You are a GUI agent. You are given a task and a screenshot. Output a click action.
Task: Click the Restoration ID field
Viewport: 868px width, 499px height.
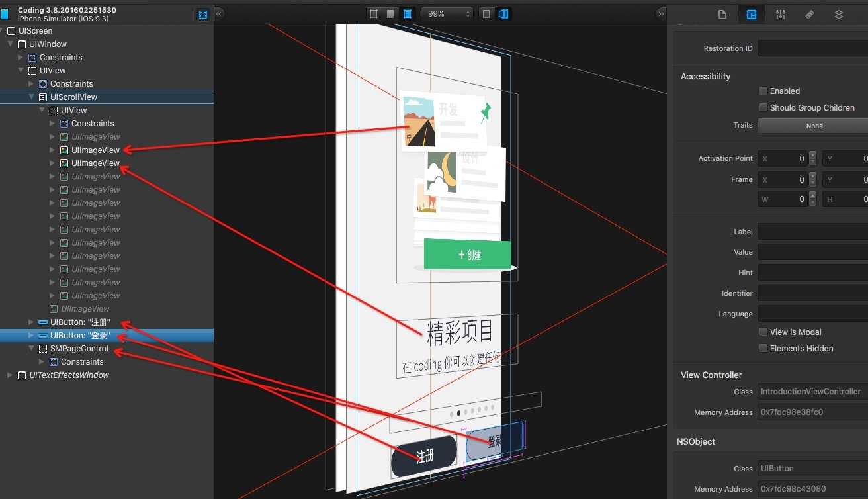click(813, 48)
